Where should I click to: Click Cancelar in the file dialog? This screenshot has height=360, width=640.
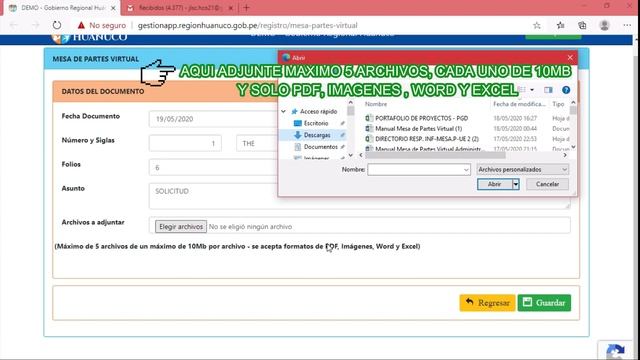(x=547, y=184)
